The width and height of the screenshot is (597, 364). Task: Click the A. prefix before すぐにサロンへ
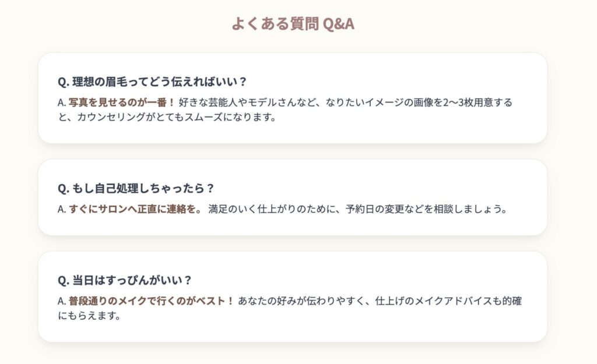(x=62, y=210)
